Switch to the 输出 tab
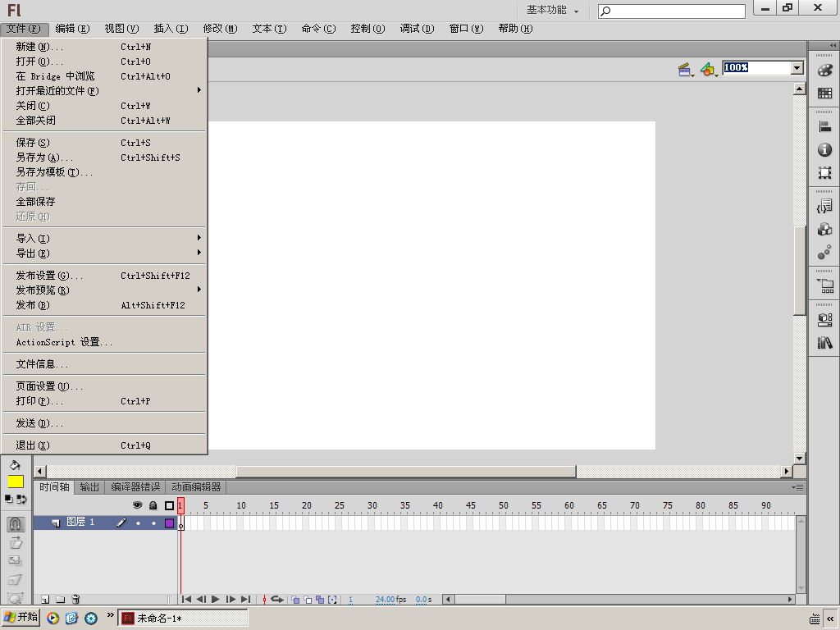 (89, 487)
